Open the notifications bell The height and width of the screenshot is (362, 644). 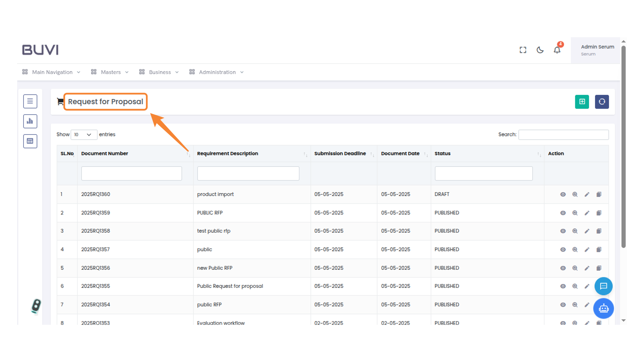[557, 50]
